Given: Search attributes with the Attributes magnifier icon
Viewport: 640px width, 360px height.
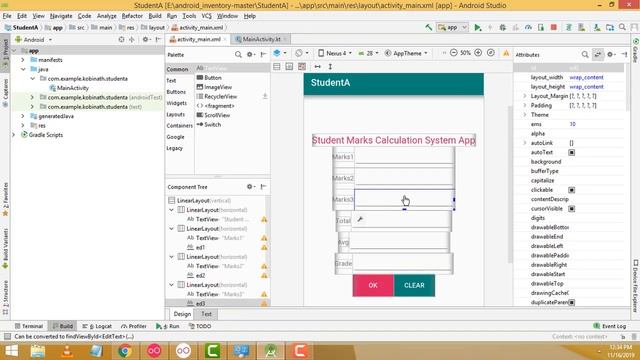Looking at the screenshot, I should pos(585,54).
